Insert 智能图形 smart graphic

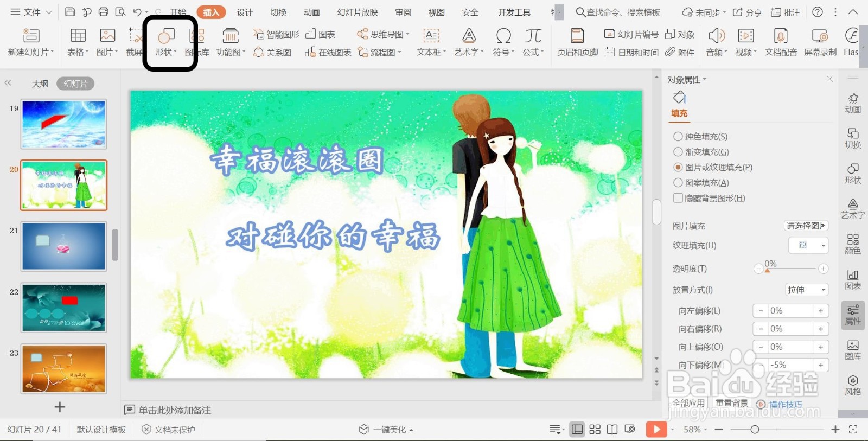[276, 34]
